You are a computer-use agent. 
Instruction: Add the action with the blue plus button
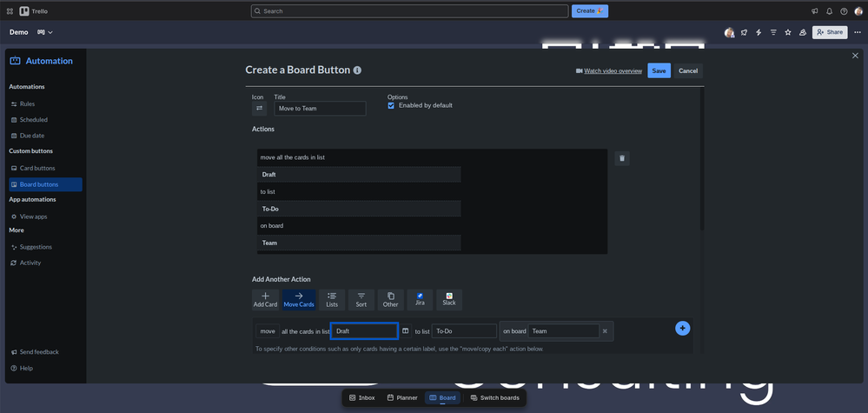683,329
